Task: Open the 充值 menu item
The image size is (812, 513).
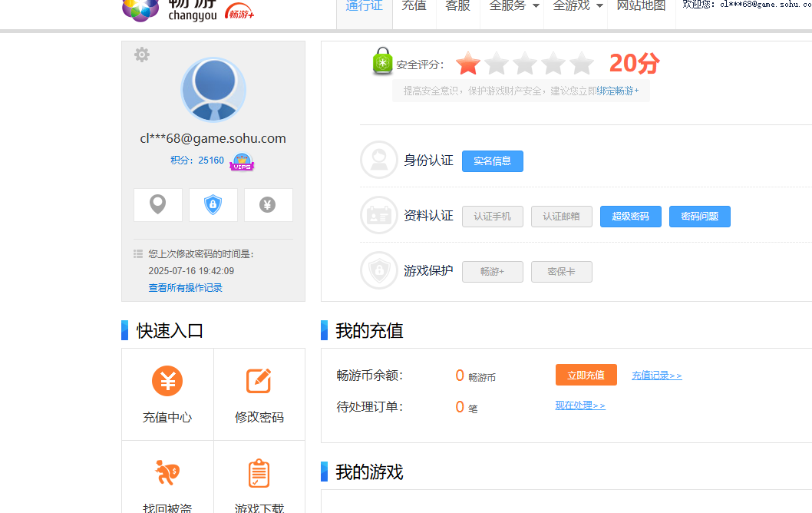Action: click(414, 5)
